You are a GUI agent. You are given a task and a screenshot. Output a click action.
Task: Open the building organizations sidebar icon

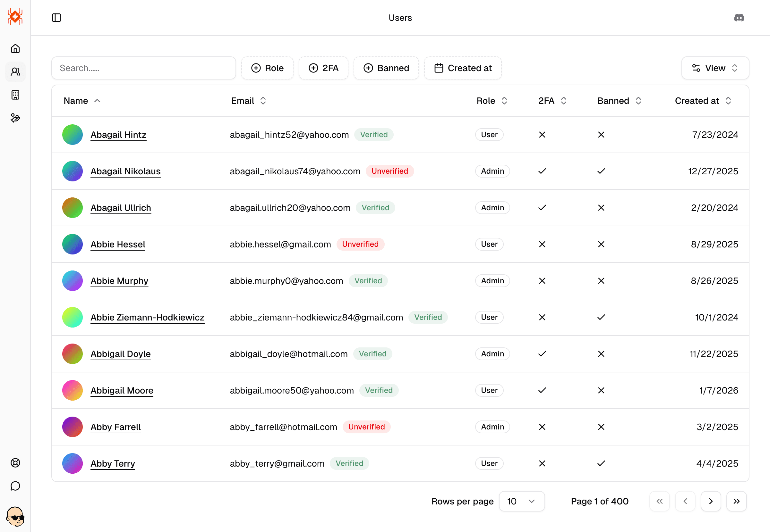click(x=15, y=95)
